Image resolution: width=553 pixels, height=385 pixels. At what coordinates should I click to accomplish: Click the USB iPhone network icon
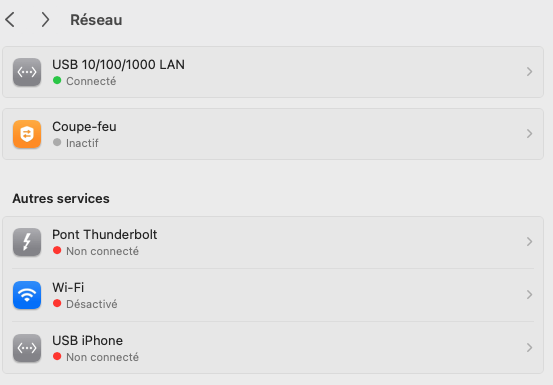pos(27,348)
